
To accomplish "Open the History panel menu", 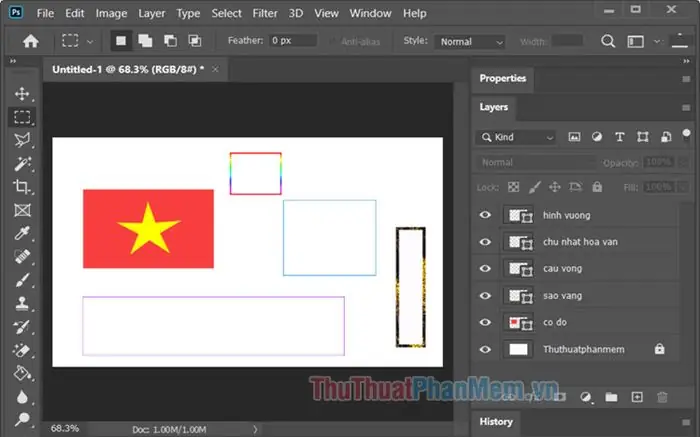I will pos(686,422).
